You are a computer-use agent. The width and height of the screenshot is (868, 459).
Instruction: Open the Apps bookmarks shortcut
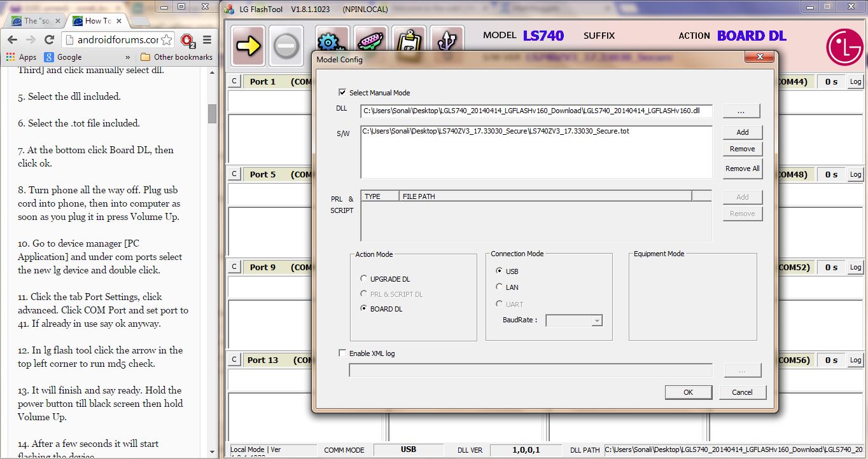pyautogui.click(x=21, y=57)
